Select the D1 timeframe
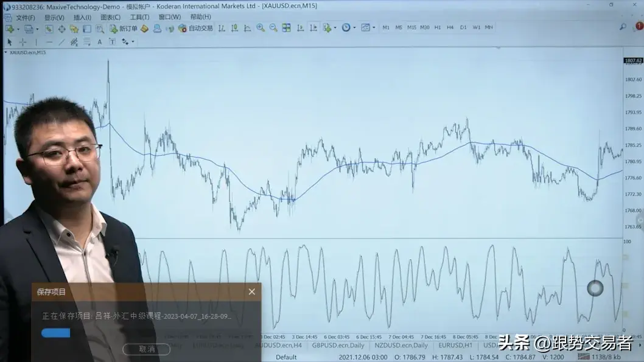Image resolution: width=644 pixels, height=362 pixels. coord(463,27)
